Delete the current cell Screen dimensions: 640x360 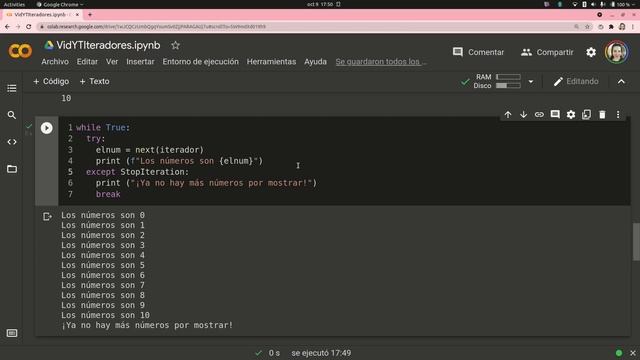tap(602, 115)
